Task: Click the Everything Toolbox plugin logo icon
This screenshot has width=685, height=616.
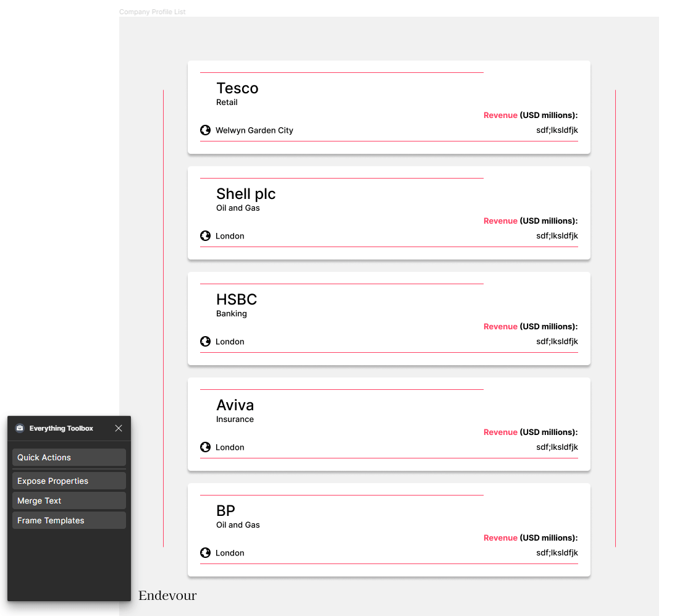Action: 20,428
